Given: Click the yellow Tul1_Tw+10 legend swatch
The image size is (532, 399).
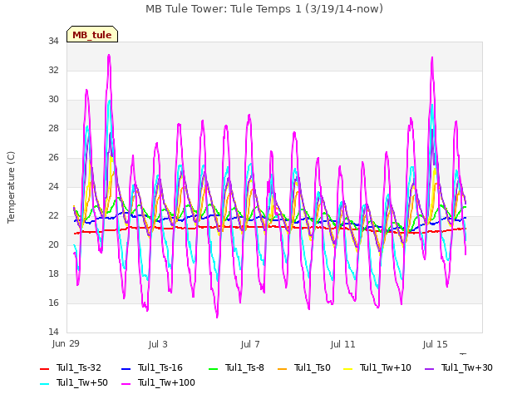Looking at the screenshot, I should [x=347, y=369].
